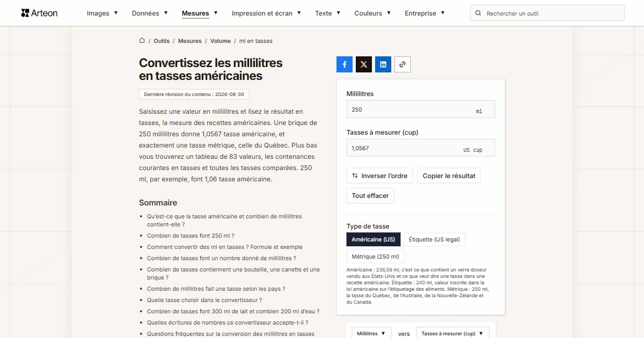Click Tout effacer button

click(370, 196)
